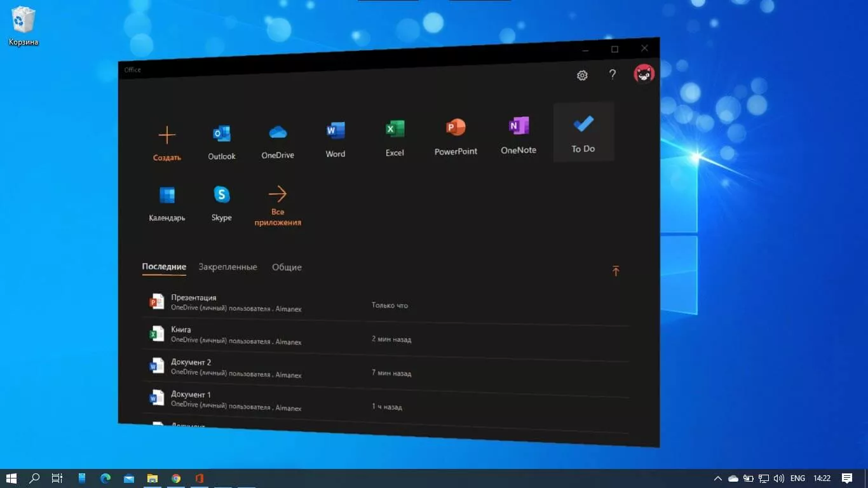Launch OneDrive from the app grid
Screen dimensions: 868x488
click(278, 140)
